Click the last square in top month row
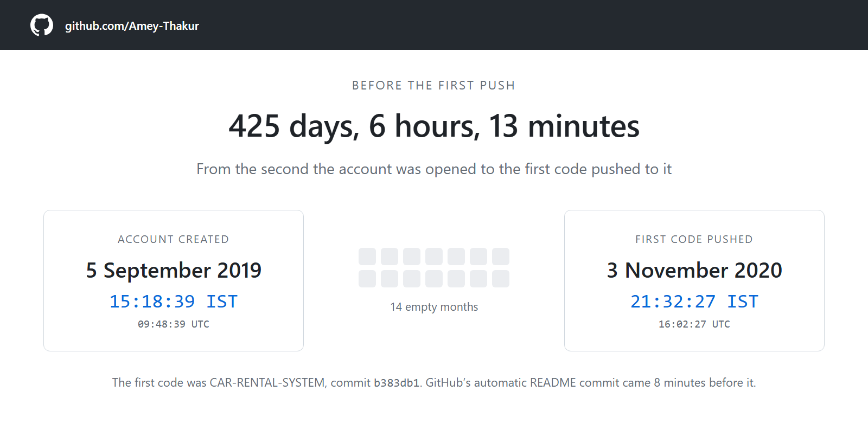 point(501,257)
